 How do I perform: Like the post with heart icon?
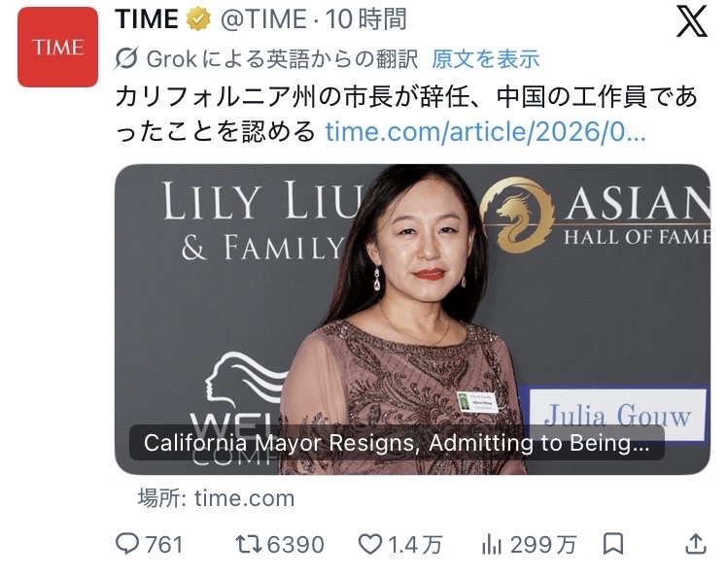[370, 544]
